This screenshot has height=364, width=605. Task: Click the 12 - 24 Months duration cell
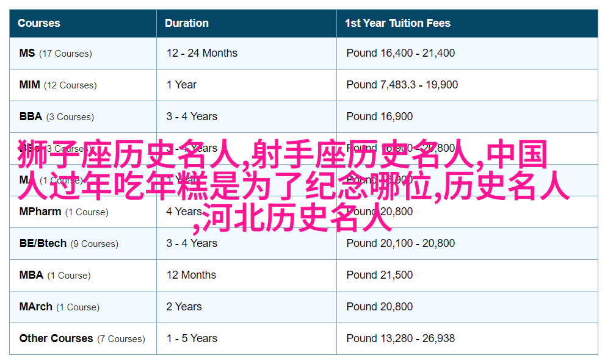[202, 53]
